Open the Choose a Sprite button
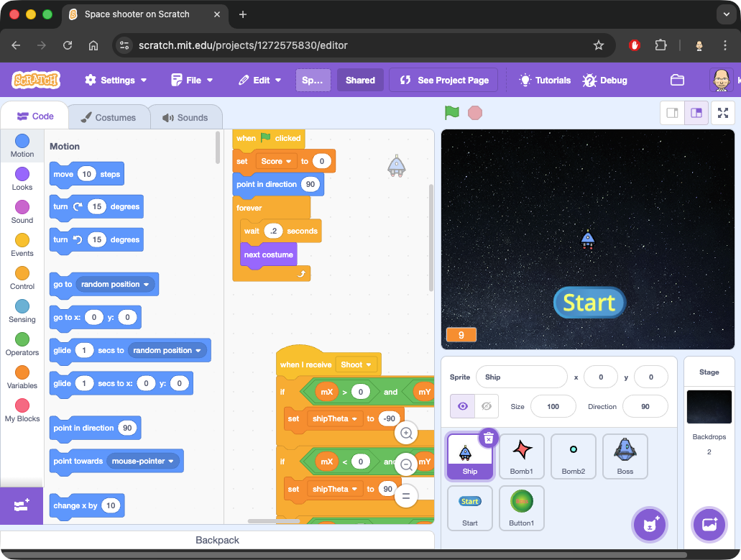 tap(650, 525)
